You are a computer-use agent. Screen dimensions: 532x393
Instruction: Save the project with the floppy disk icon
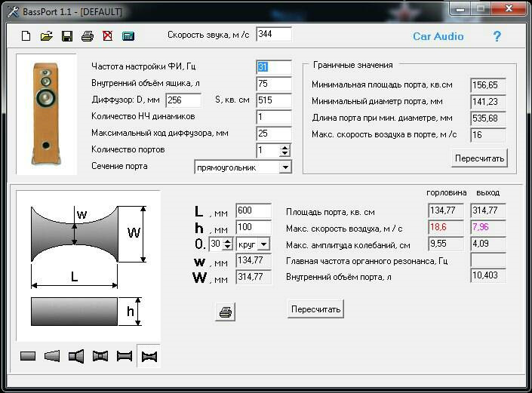point(67,36)
